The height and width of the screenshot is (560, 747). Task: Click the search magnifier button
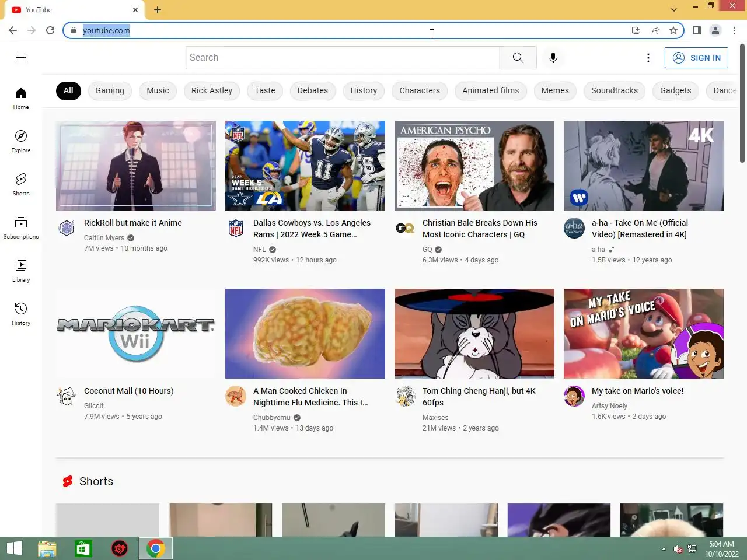(x=518, y=58)
